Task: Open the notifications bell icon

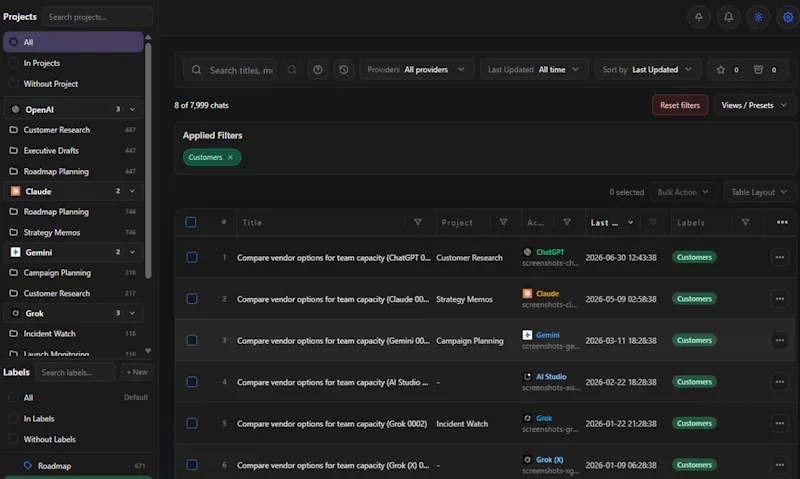Action: coord(728,17)
